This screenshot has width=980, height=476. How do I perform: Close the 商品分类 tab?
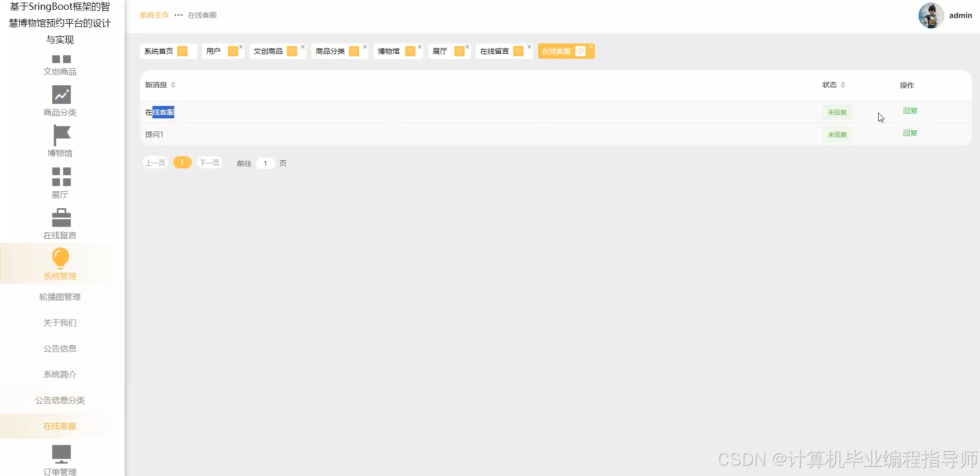(365, 47)
